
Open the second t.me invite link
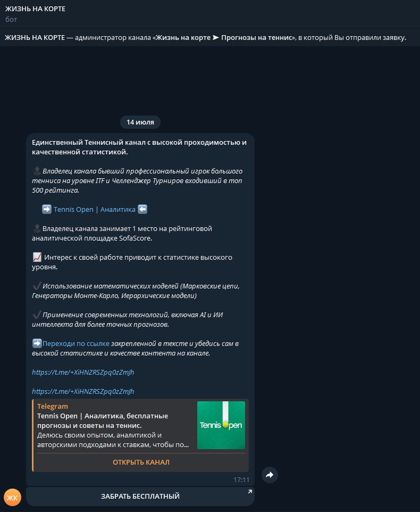(x=83, y=391)
